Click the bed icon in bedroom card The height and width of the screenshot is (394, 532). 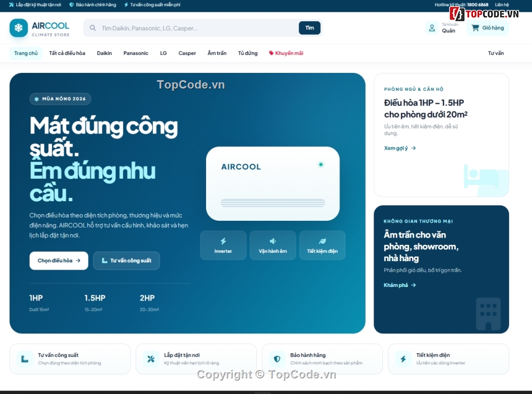coord(481,176)
